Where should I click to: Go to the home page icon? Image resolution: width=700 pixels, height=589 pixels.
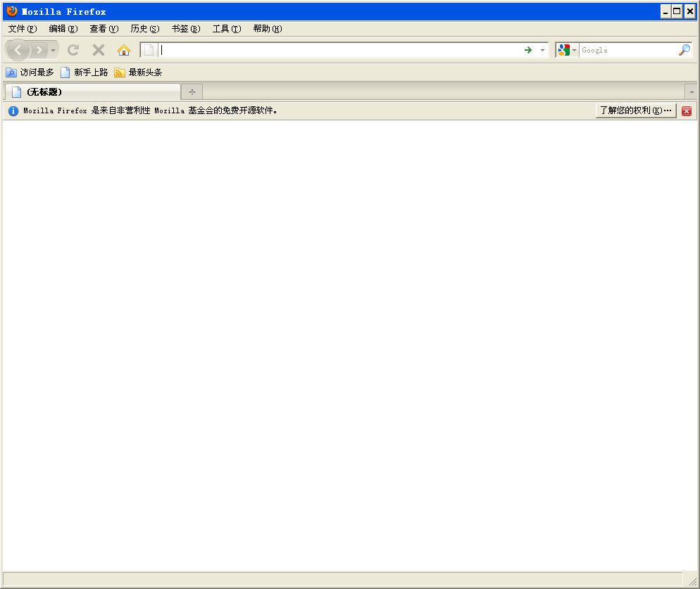click(124, 50)
